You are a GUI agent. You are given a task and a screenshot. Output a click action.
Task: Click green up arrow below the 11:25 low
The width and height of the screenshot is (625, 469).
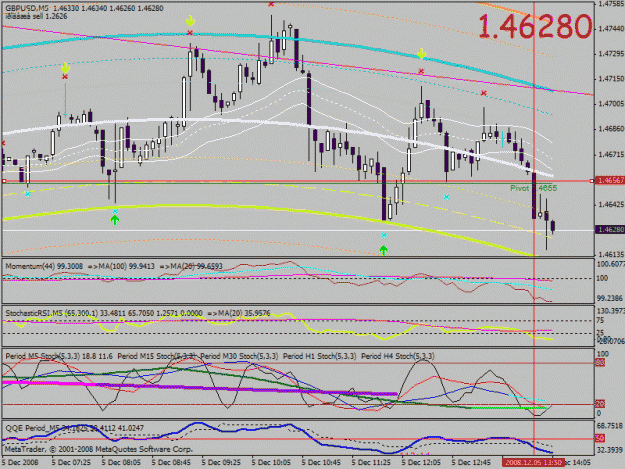(383, 250)
